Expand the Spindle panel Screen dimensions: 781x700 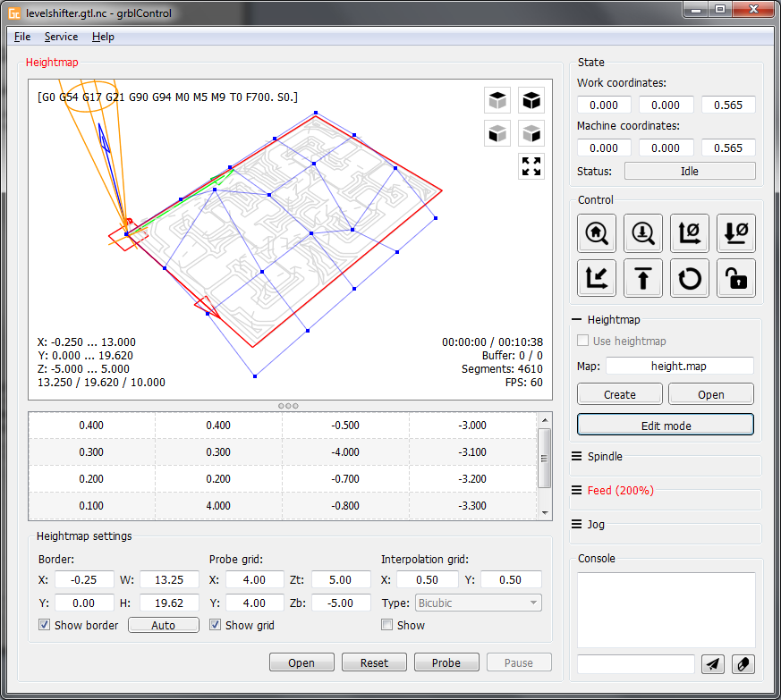coord(605,457)
